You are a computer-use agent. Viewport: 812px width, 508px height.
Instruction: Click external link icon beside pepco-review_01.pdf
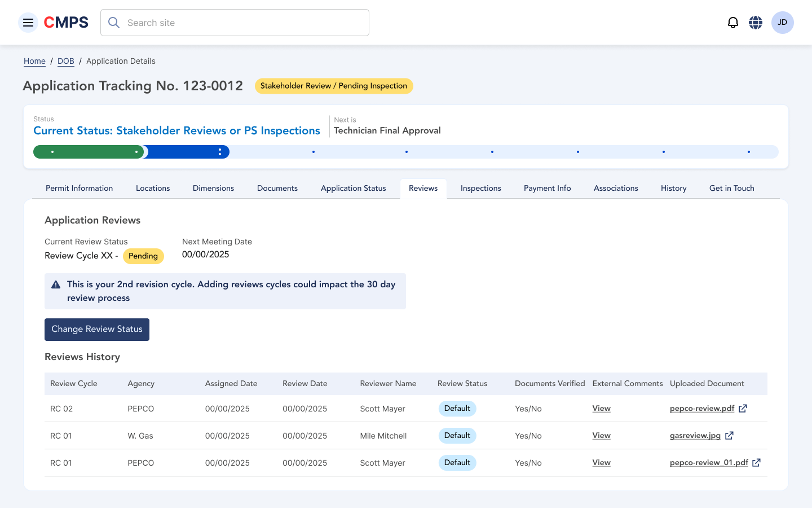[756, 463]
